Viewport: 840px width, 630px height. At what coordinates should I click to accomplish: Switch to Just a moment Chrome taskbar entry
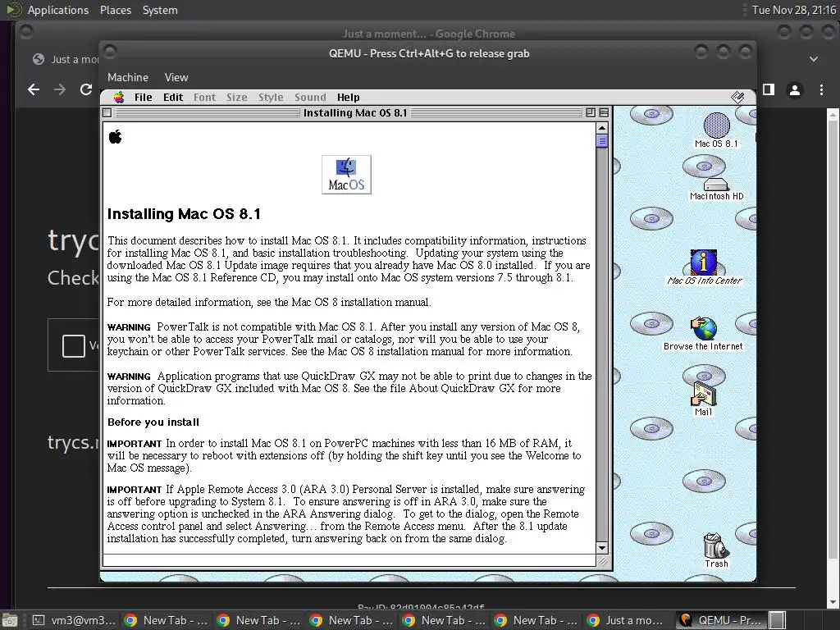(x=628, y=620)
